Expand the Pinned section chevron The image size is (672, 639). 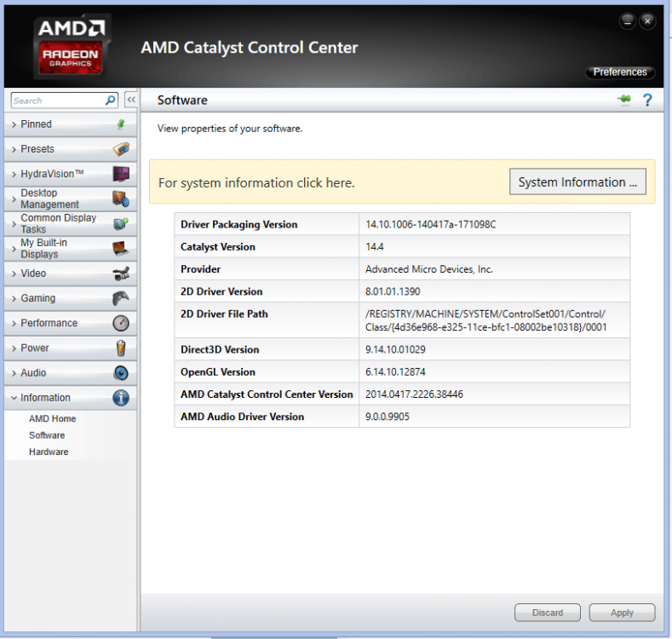coord(14,124)
